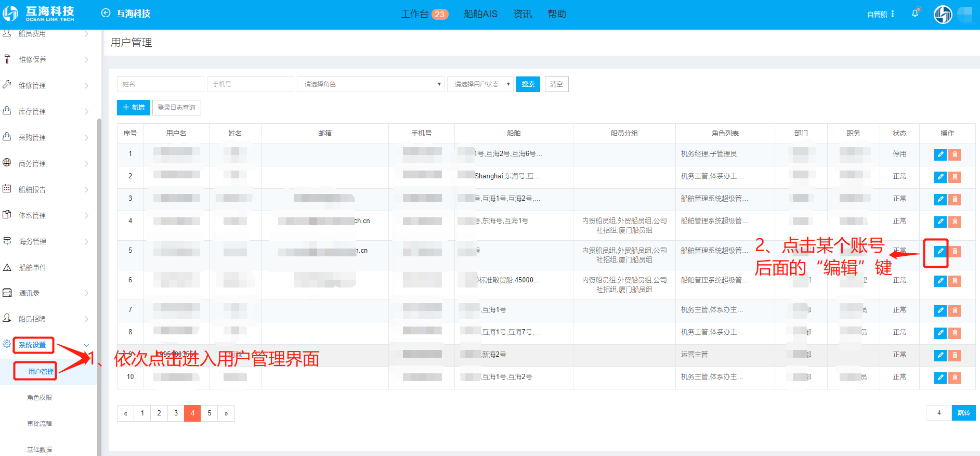Edit the user in row 10
The width and height of the screenshot is (980, 456).
tap(940, 377)
